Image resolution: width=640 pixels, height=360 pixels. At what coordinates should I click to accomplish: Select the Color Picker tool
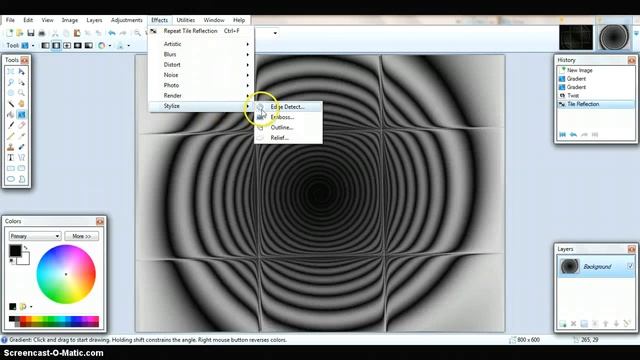(x=21, y=136)
